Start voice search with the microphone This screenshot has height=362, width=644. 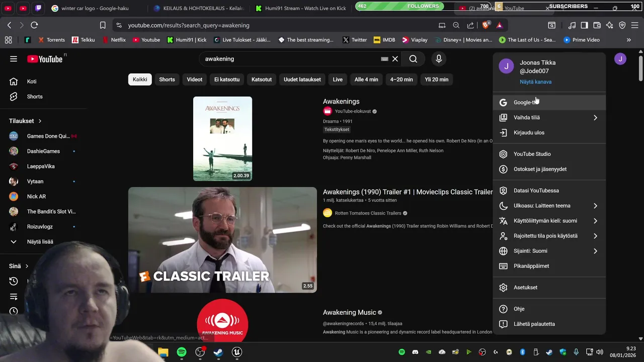(x=439, y=59)
